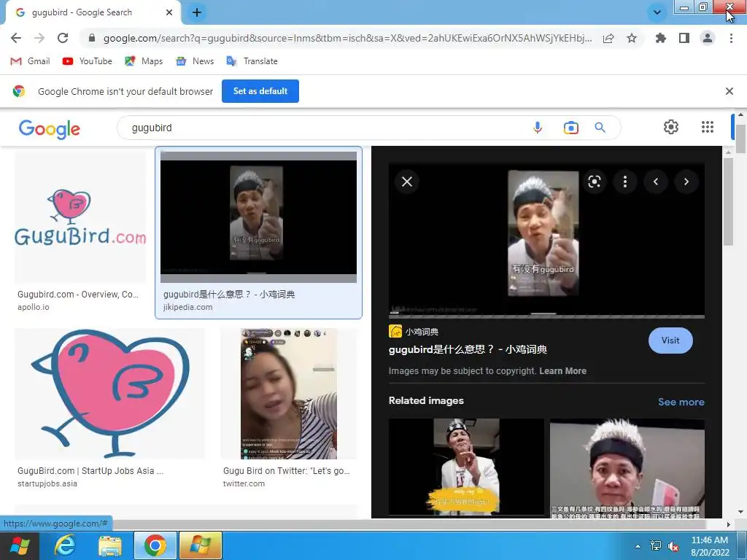Open the Gugu Bird on Twitter thumbnail
The image size is (747, 560).
click(x=288, y=393)
